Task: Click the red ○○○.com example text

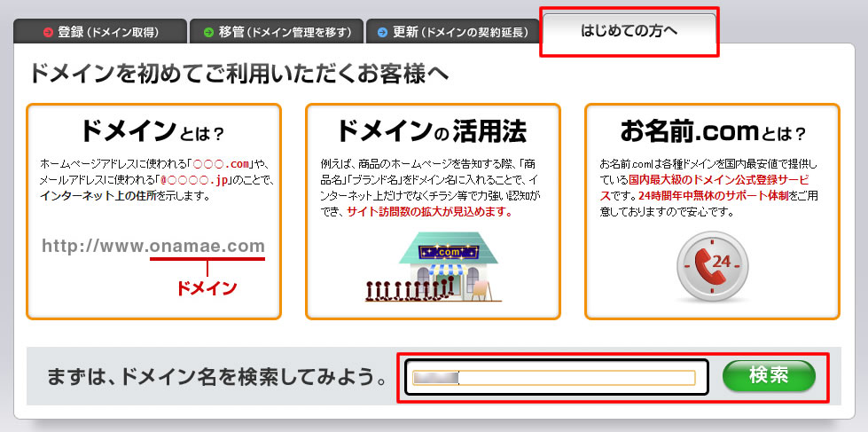Action: click(222, 164)
